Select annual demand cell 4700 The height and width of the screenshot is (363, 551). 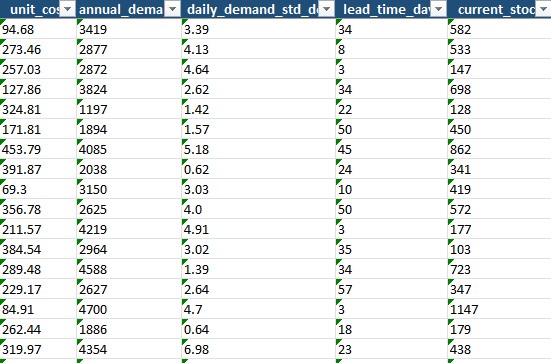pyautogui.click(x=129, y=309)
